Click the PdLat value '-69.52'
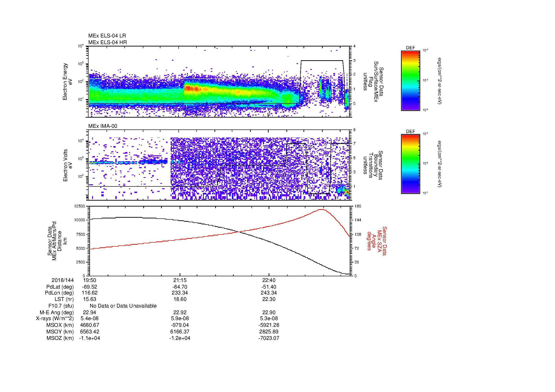 89,287
